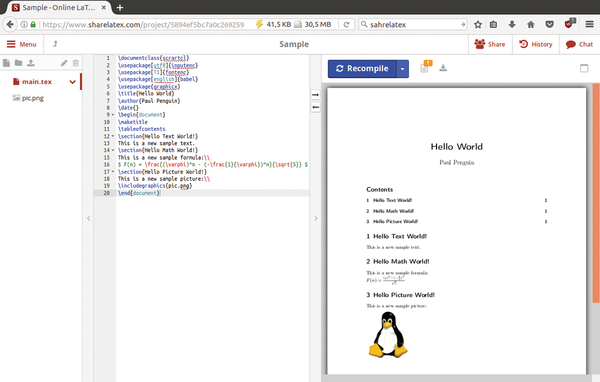View compile logs and warnings icon
The height and width of the screenshot is (382, 600).
425,67
